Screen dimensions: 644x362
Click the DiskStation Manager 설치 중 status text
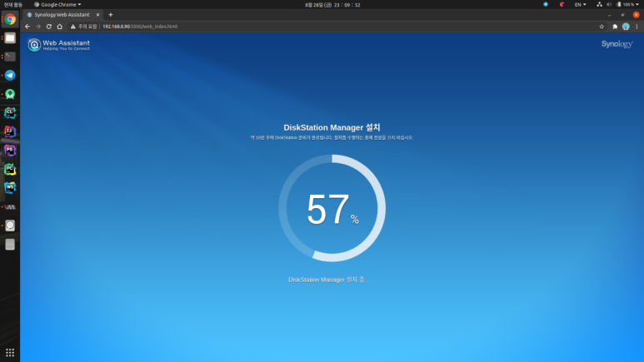coord(327,280)
